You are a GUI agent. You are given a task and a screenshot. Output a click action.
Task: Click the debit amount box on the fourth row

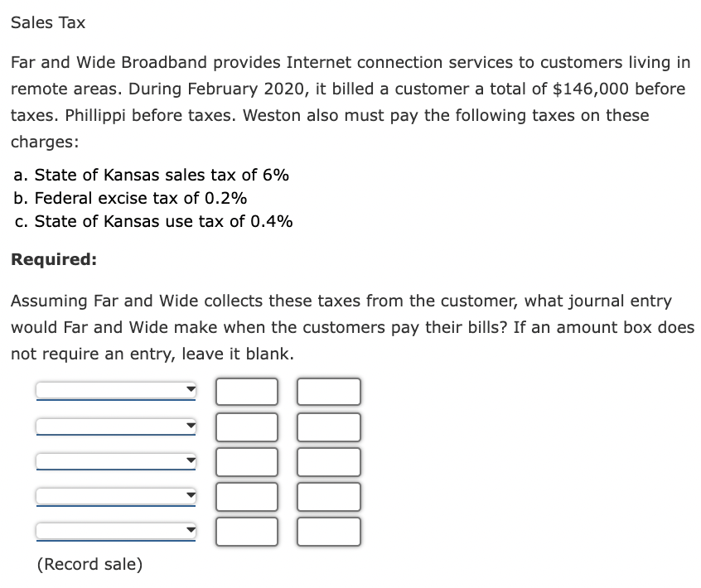click(246, 495)
